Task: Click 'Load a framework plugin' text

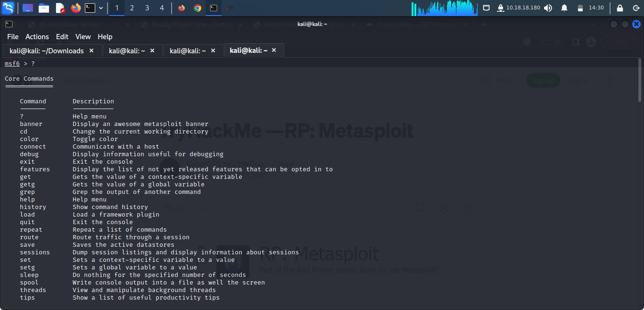Action: (116, 215)
